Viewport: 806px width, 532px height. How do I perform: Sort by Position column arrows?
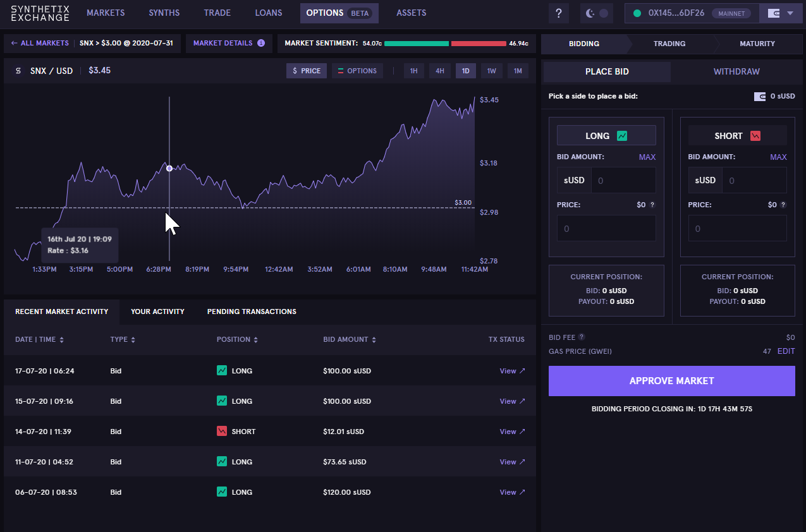(255, 340)
